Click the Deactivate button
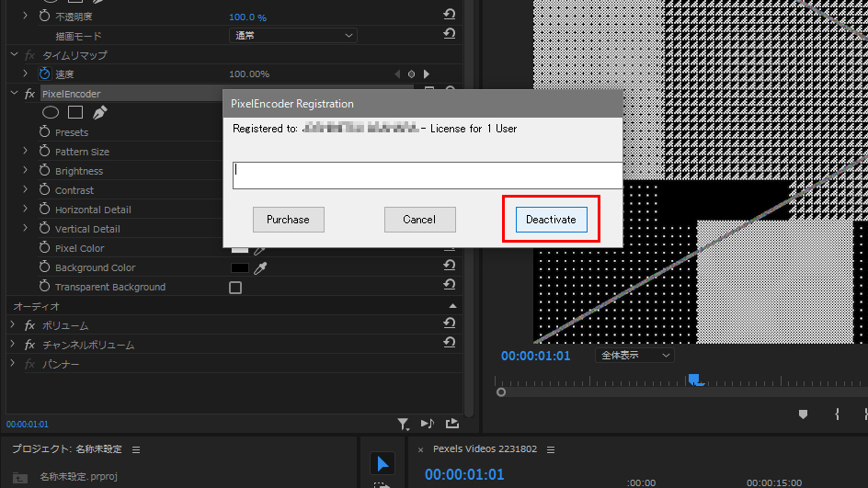The width and height of the screenshot is (868, 488). (x=552, y=220)
